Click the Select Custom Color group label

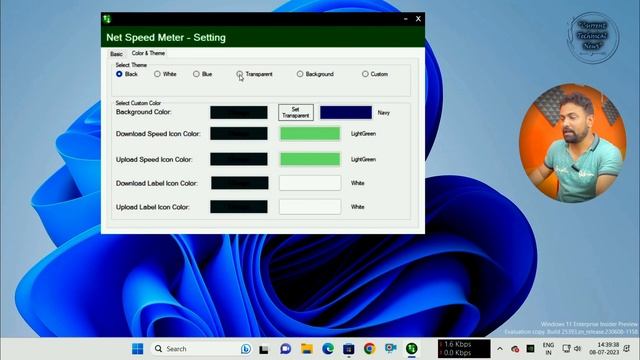[x=138, y=103]
